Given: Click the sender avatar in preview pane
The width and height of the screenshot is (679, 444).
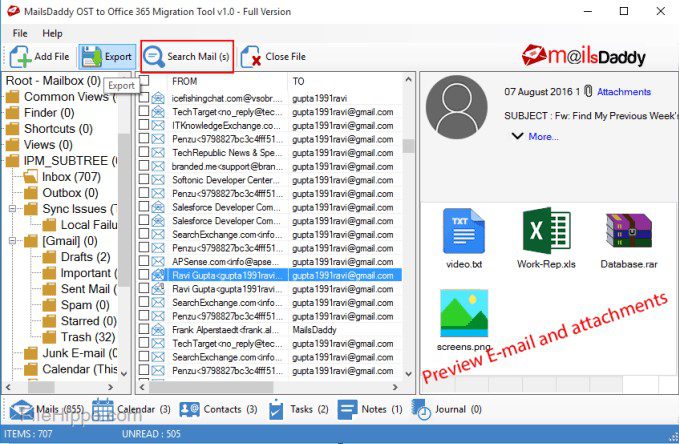Looking at the screenshot, I should point(456,107).
